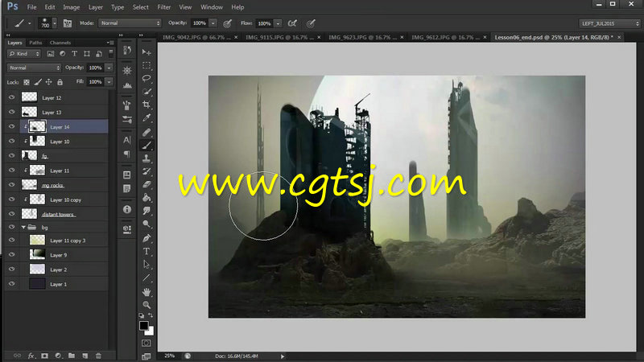Select Layer 10 copy row

(x=57, y=200)
